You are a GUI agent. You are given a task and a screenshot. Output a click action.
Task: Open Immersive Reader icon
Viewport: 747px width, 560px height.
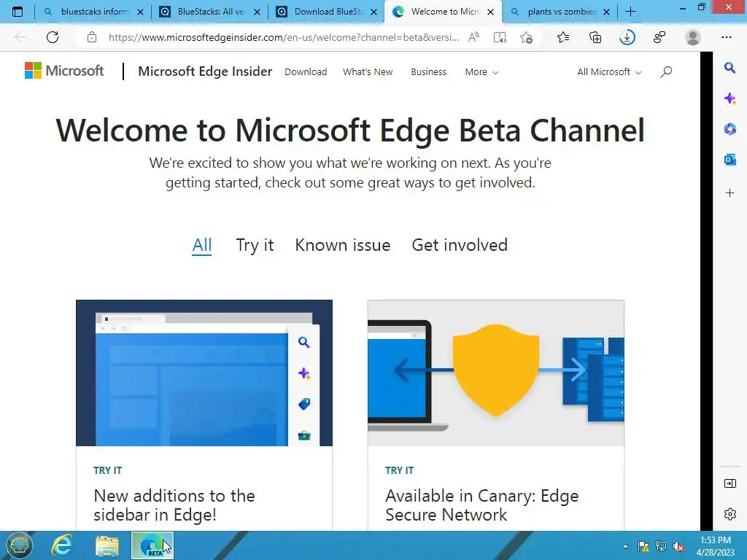click(x=500, y=37)
